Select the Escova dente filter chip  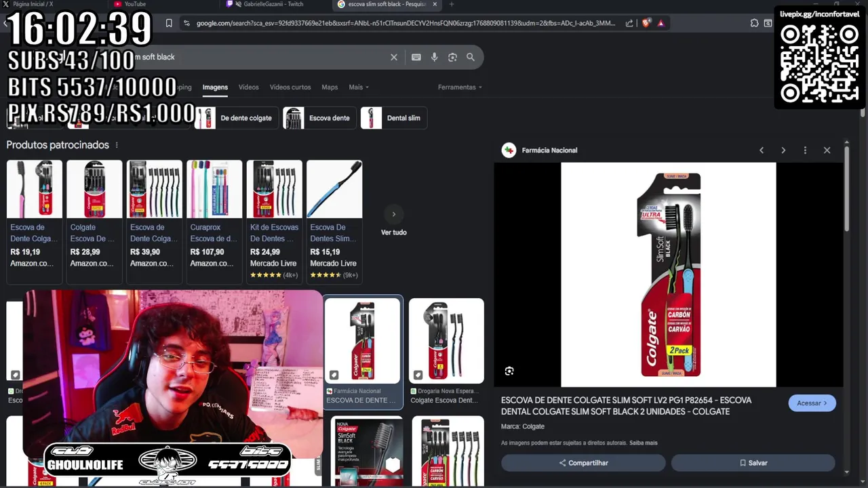tap(319, 118)
